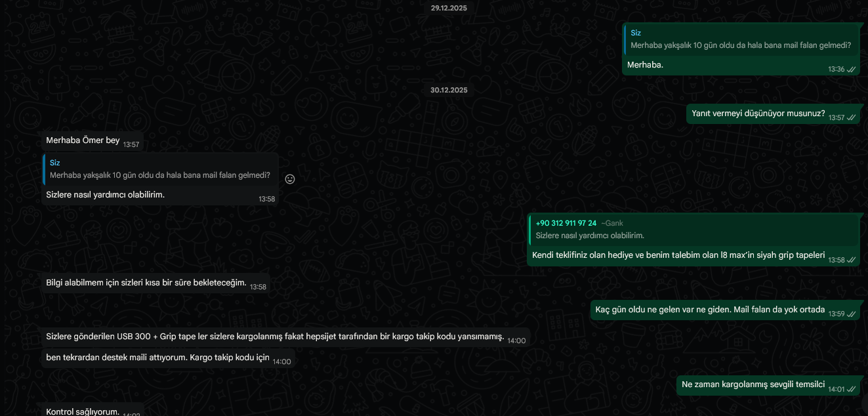Click 13:59 timestamp on 'Kaç gün oldu' message
This screenshot has height=416, width=868.
pyautogui.click(x=836, y=314)
